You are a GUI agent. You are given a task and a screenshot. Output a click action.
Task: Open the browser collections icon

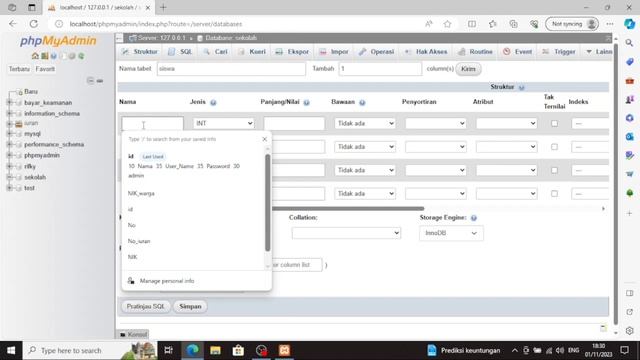tap(513, 24)
